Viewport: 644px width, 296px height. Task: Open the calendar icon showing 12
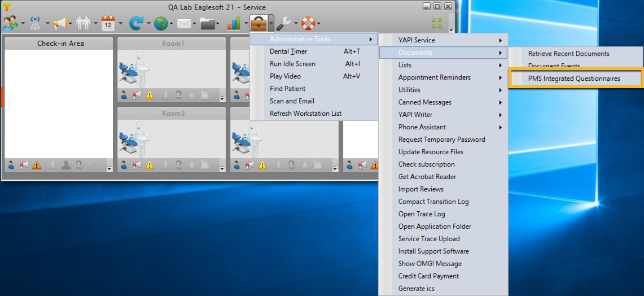pyautogui.click(x=108, y=23)
